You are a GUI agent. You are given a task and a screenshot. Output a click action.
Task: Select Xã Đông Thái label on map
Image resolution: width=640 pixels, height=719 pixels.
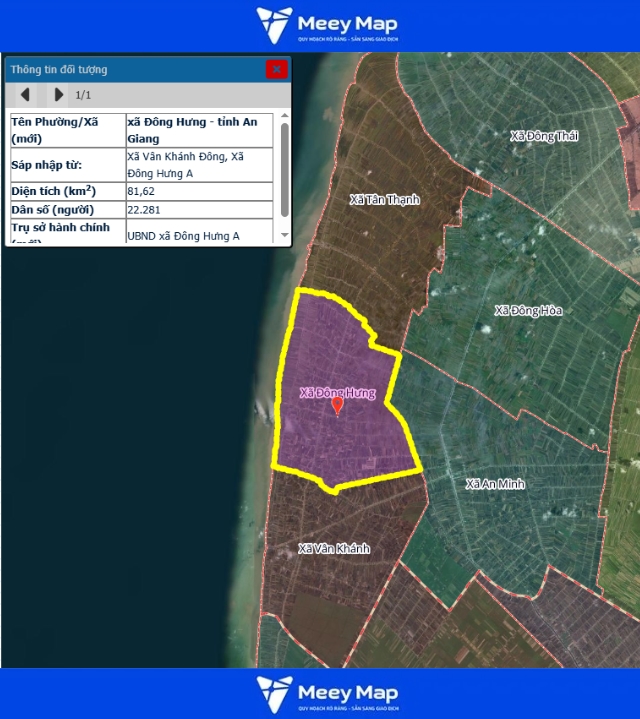click(x=543, y=136)
